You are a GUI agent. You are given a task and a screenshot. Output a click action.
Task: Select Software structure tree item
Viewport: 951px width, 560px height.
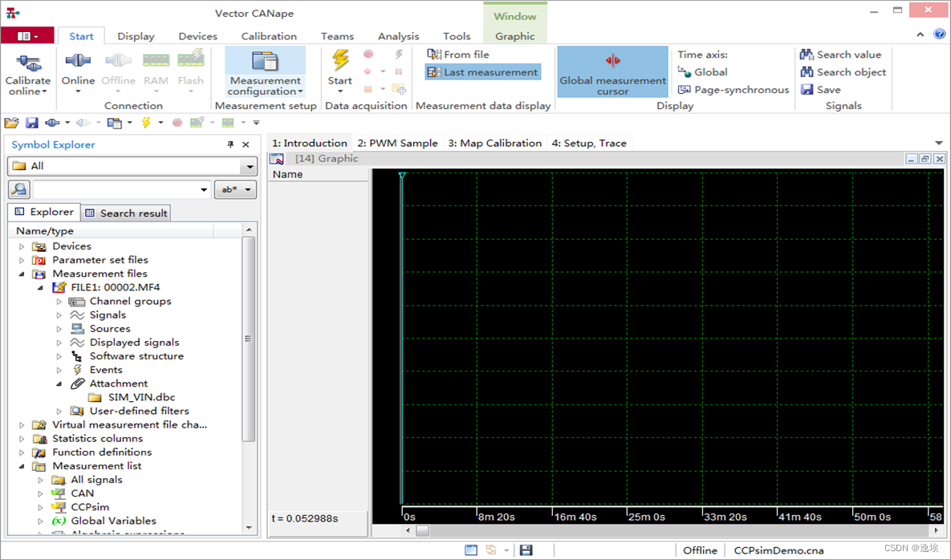[136, 356]
